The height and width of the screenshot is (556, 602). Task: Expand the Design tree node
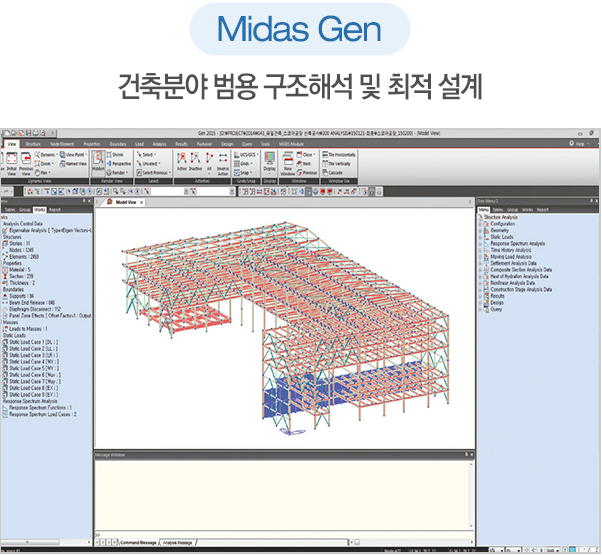pos(480,303)
